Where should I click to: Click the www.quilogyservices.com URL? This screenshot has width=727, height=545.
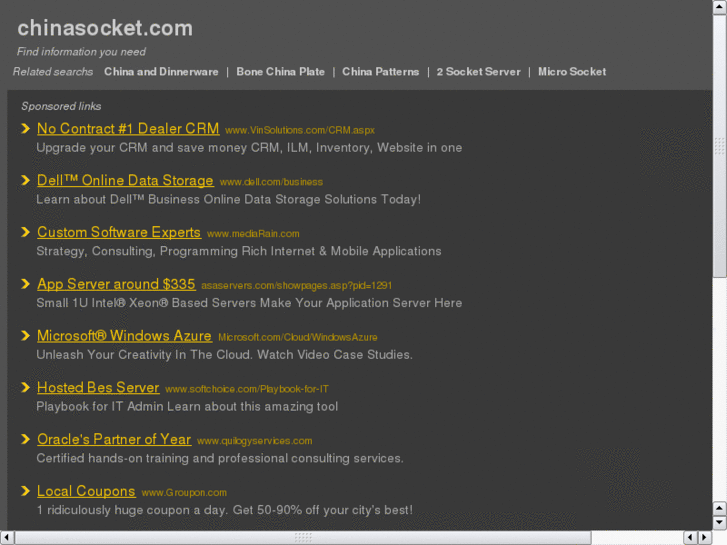[x=255, y=441]
